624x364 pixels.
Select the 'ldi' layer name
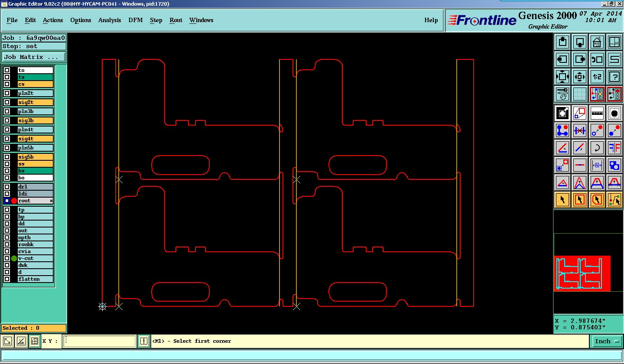point(36,194)
